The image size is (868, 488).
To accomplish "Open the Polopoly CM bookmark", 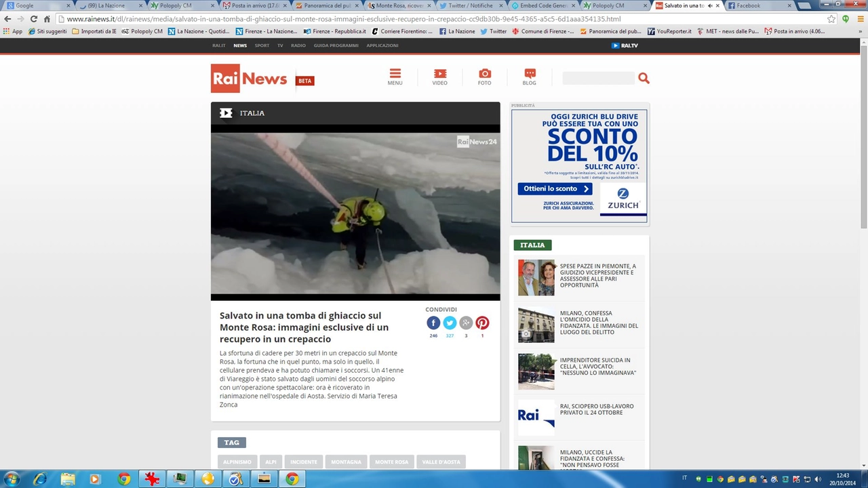I will pyautogui.click(x=142, y=31).
